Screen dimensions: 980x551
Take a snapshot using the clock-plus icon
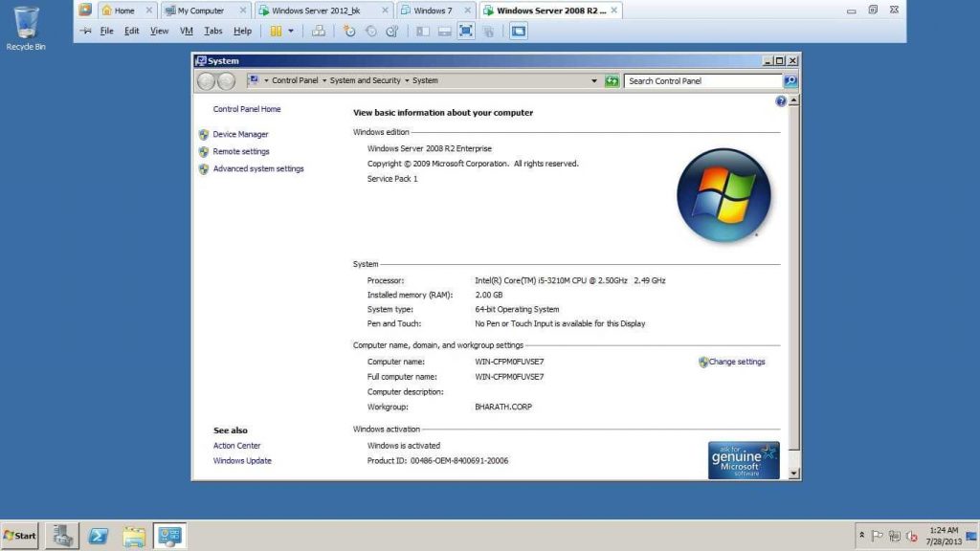[349, 31]
